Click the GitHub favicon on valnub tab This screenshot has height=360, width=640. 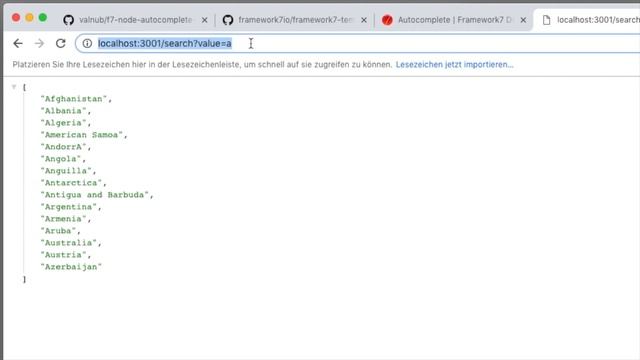coord(69,20)
